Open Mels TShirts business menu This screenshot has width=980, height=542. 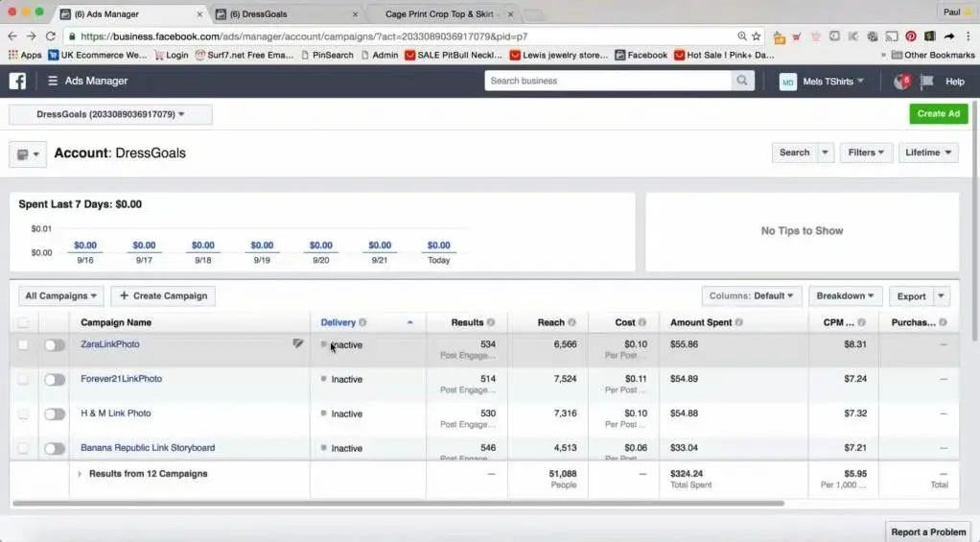833,82
